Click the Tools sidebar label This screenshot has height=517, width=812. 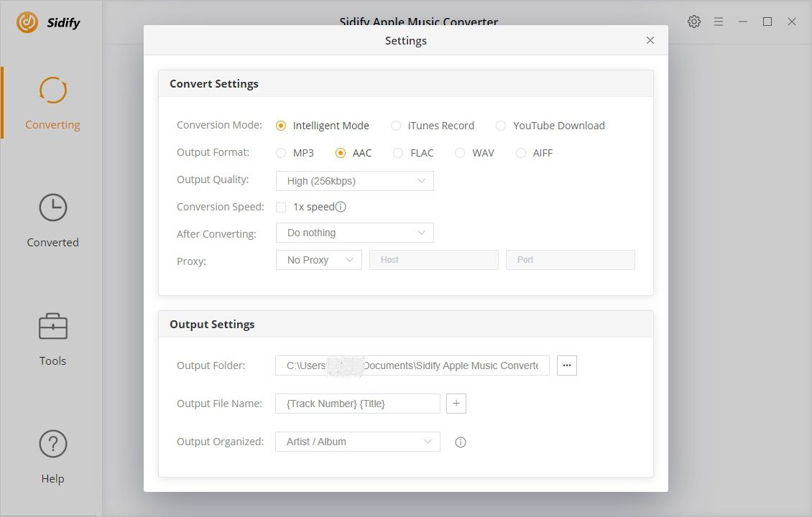click(x=53, y=360)
